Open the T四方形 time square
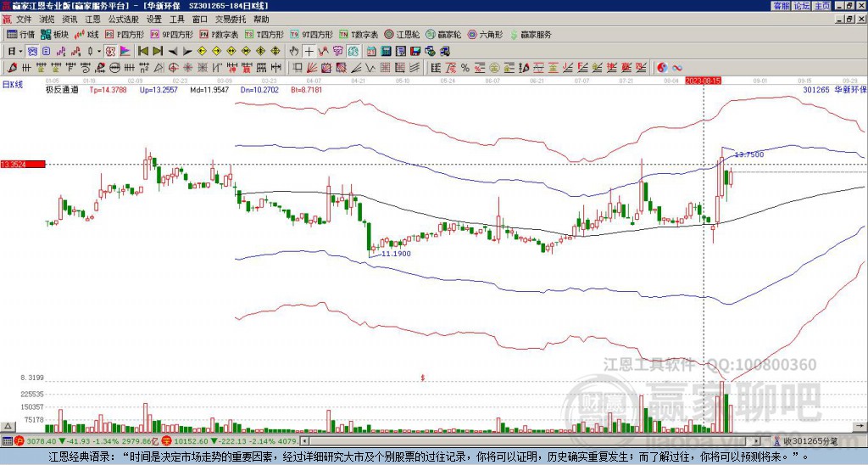Image resolution: width=868 pixels, height=465 pixels. [x=264, y=34]
